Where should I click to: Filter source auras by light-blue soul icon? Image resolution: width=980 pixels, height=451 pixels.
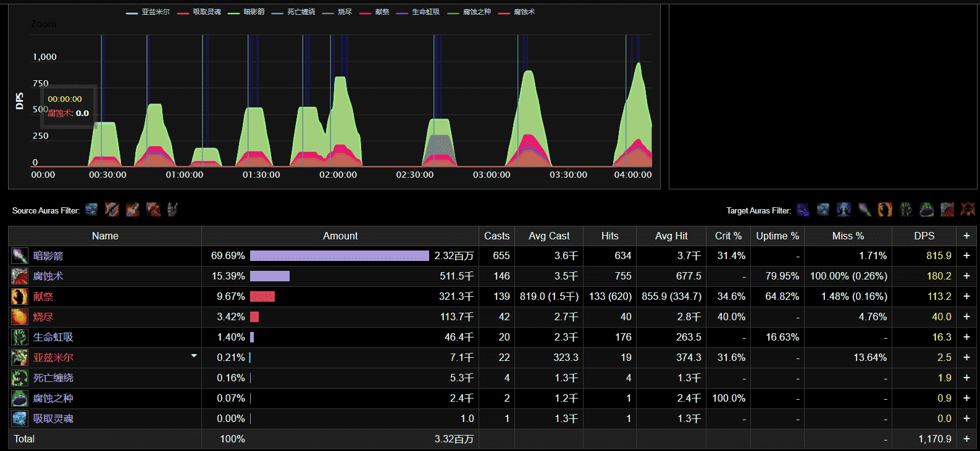point(91,210)
